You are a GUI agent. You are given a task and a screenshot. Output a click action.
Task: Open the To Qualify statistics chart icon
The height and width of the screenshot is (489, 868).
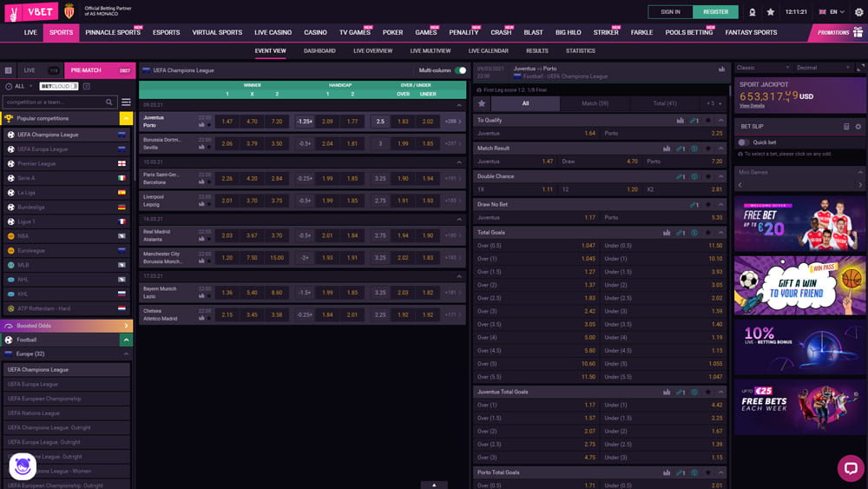pos(680,120)
